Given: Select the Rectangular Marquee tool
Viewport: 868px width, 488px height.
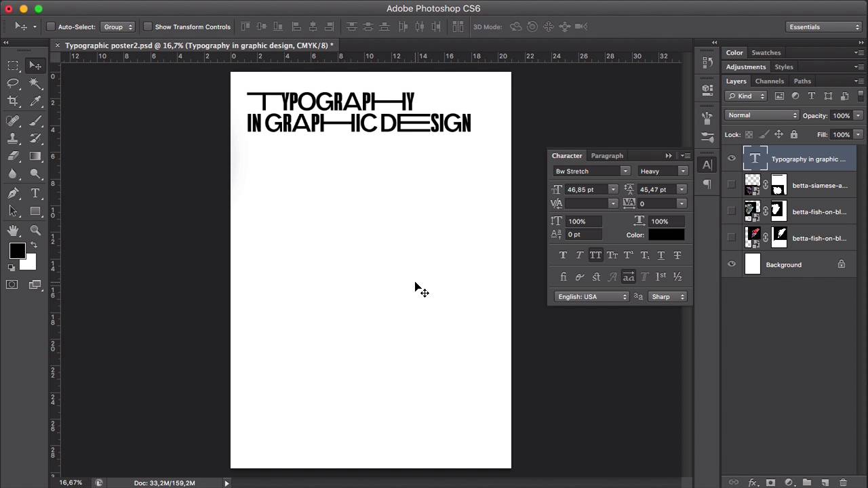Looking at the screenshot, I should coord(13,65).
